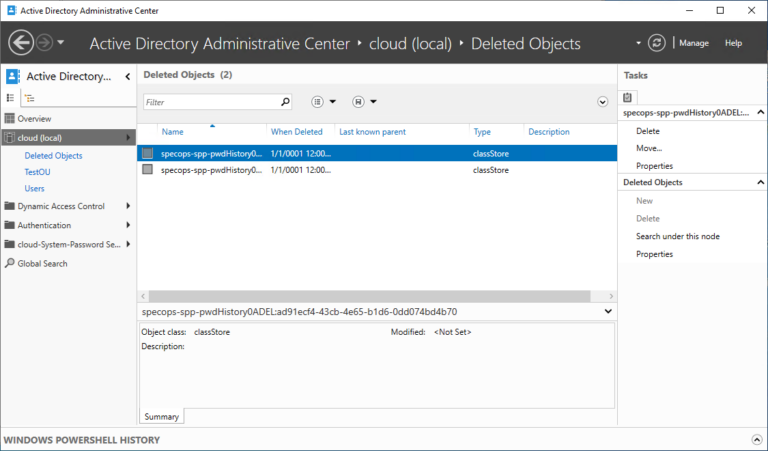Switch navigation pane to tree view
Screen dimensions: 768x451
point(30,98)
